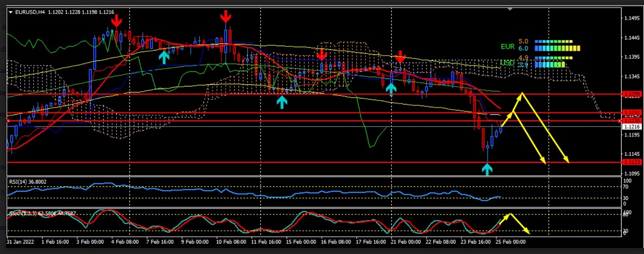The width and height of the screenshot is (644, 254).
Task: Click the 1.1123 red support level label
Action: [632, 162]
